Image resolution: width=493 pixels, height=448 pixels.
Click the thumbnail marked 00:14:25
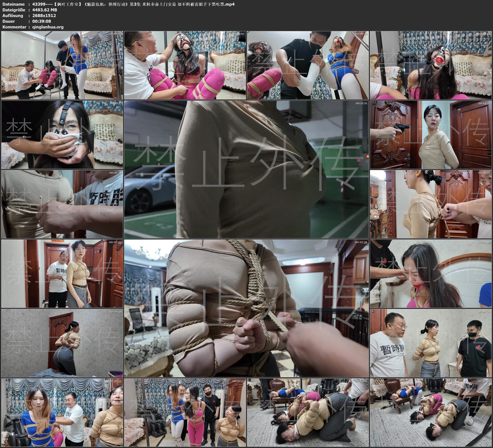click(x=431, y=134)
